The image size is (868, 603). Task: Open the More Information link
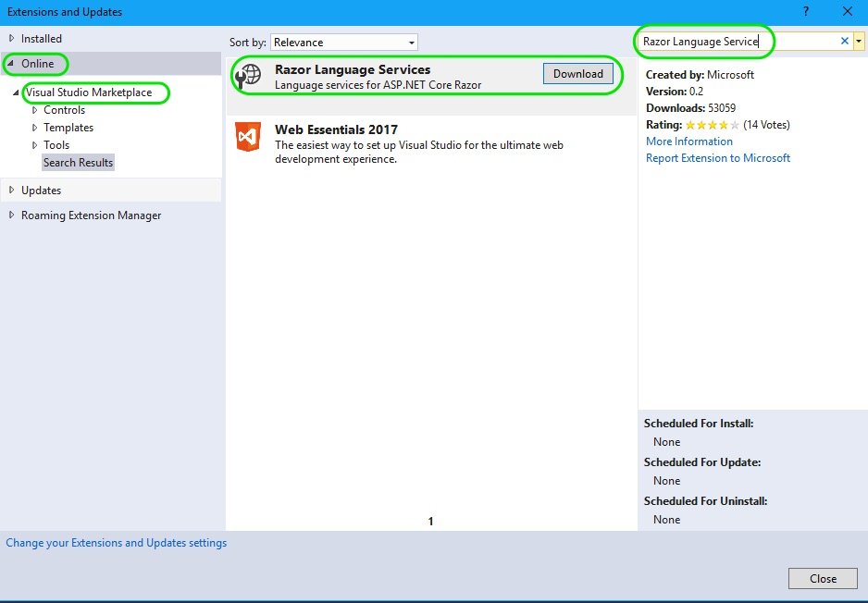pyautogui.click(x=688, y=141)
